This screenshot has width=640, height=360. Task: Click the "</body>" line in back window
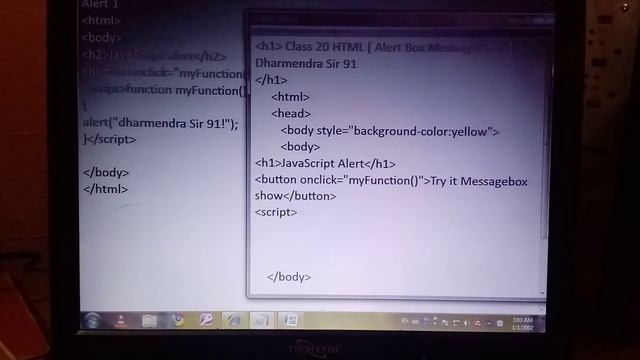click(106, 173)
